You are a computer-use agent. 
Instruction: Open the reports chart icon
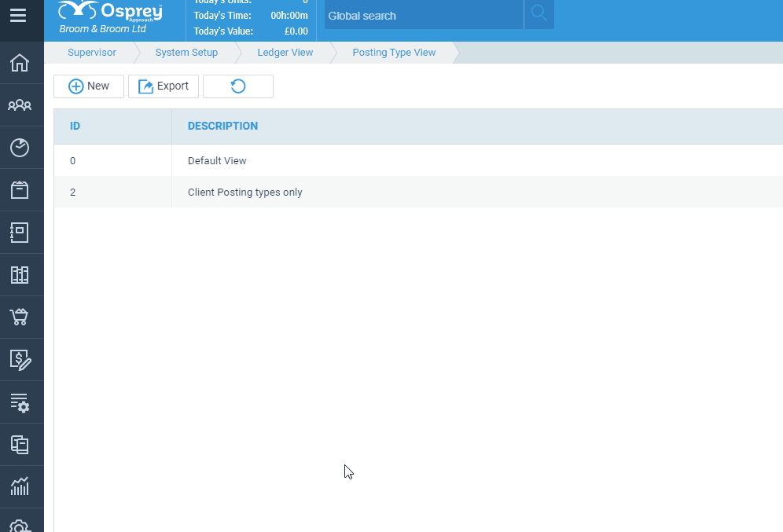[x=20, y=486]
